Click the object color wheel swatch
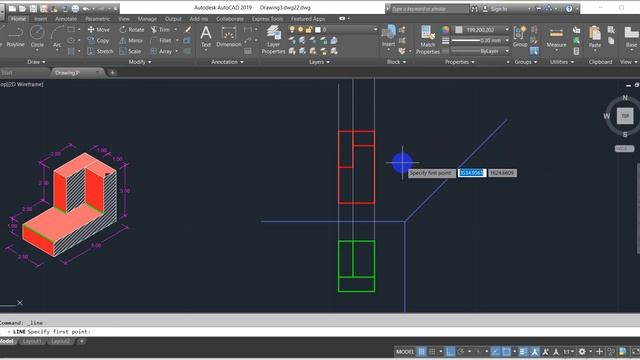640x360 pixels. [x=445, y=29]
